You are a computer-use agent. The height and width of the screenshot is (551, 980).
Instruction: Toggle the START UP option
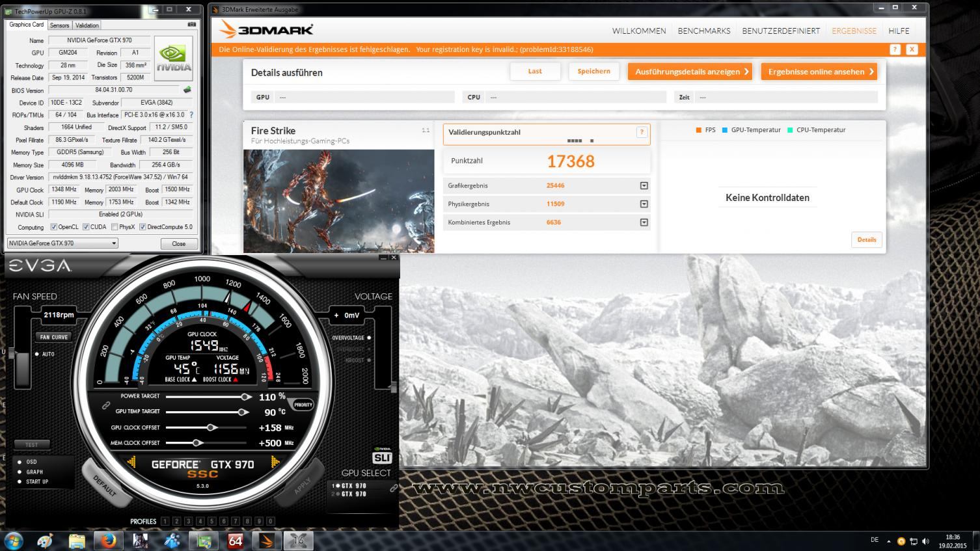20,481
